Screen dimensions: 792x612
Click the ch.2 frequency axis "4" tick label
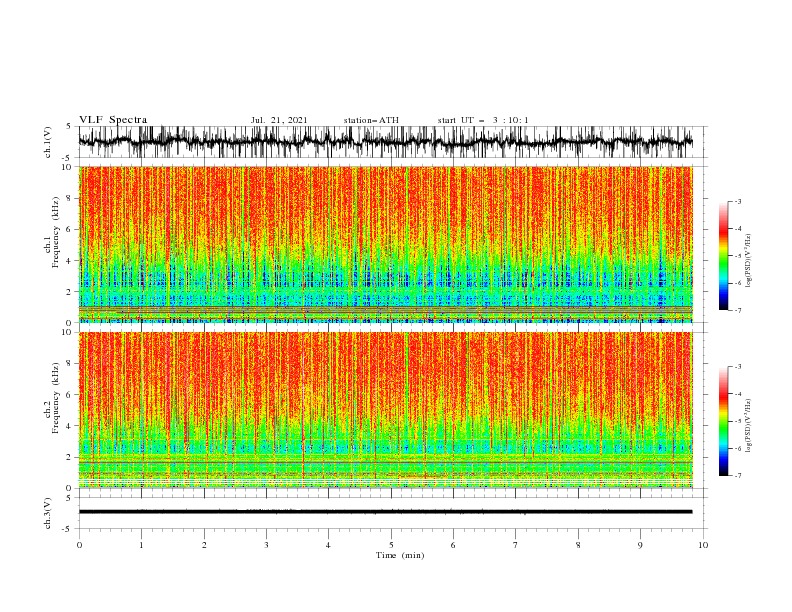(x=69, y=426)
